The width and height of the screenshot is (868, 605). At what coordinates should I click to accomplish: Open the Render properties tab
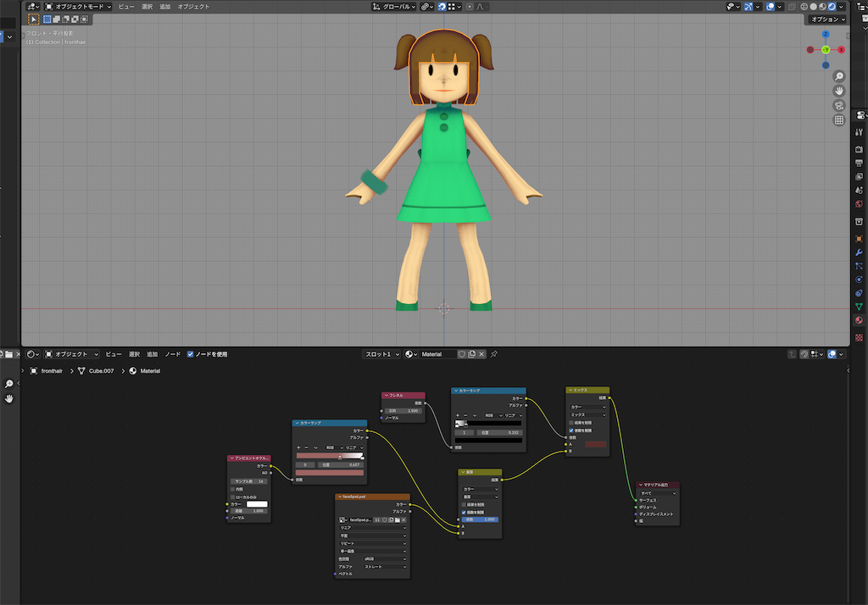(x=859, y=149)
